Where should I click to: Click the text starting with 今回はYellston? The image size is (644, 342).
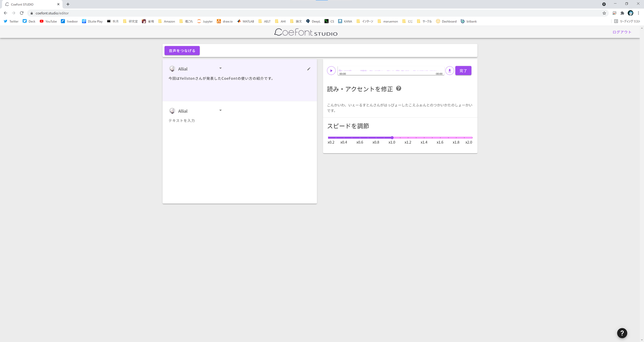(221, 78)
